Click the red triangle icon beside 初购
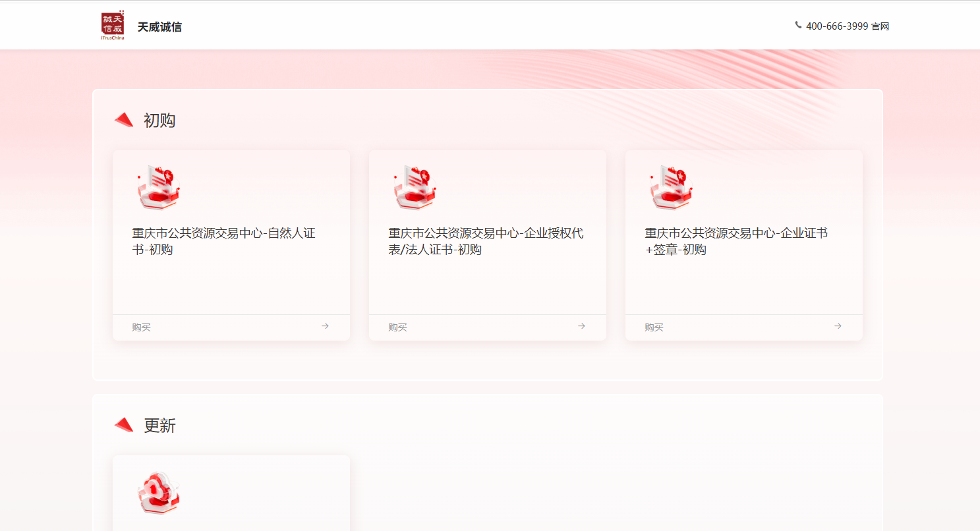This screenshot has height=531, width=980. point(124,119)
